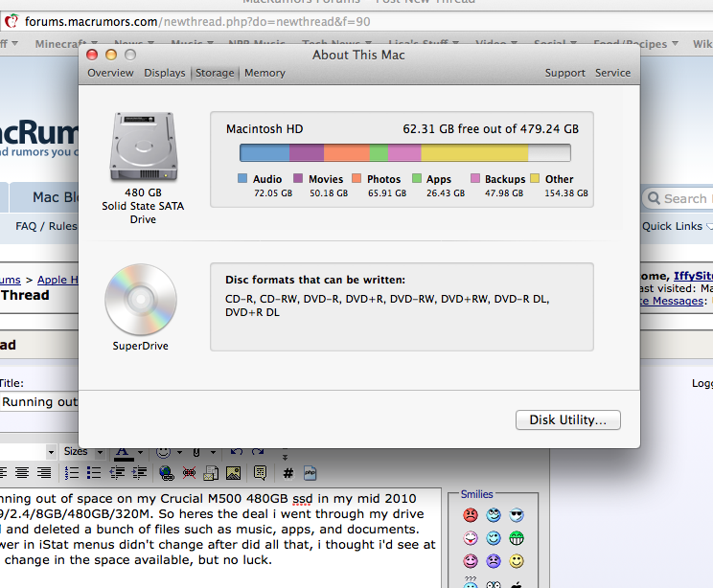This screenshot has height=588, width=713.
Task: Click the insert link globe icon
Action: coord(167,473)
